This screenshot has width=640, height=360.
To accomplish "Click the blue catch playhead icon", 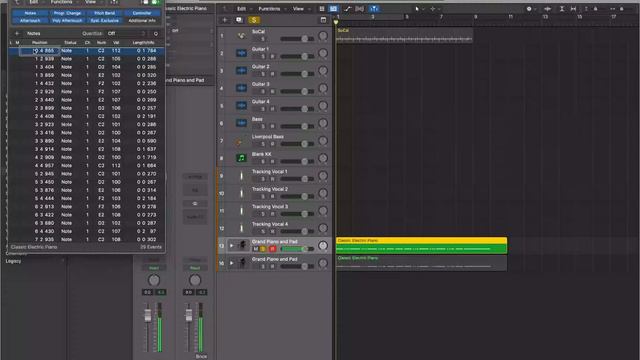I will click(374, 9).
